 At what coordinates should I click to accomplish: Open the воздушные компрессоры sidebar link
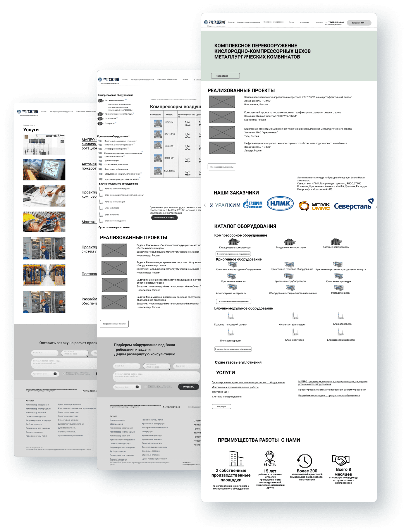click(x=119, y=104)
